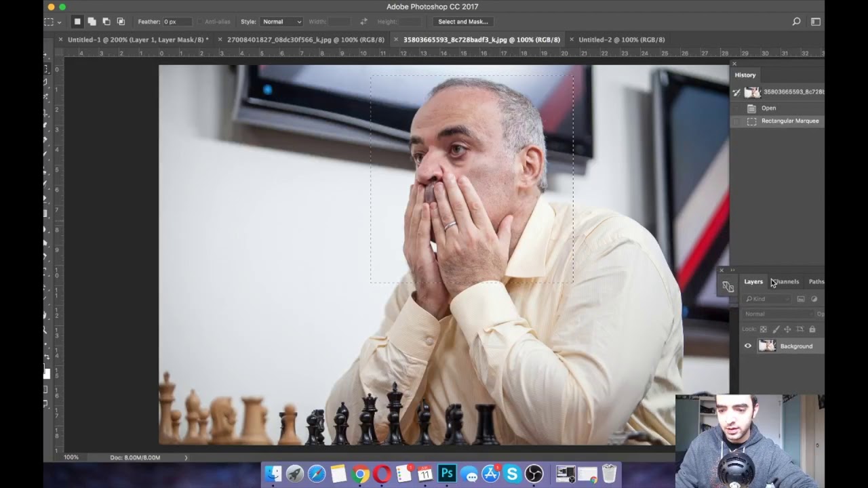The image size is (868, 488).
Task: Click the Subtract from selection icon
Action: click(106, 21)
